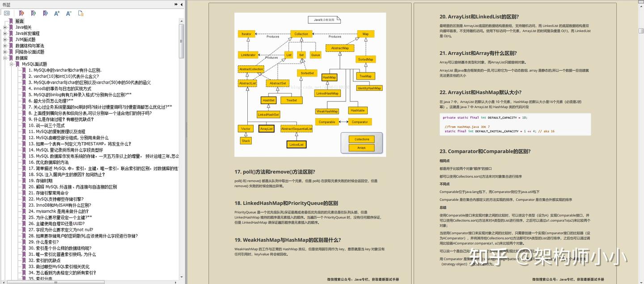The height and width of the screenshot is (284, 644).
Task: Click heading 23. Comparator和Comparable的区别
Action: coord(485,151)
